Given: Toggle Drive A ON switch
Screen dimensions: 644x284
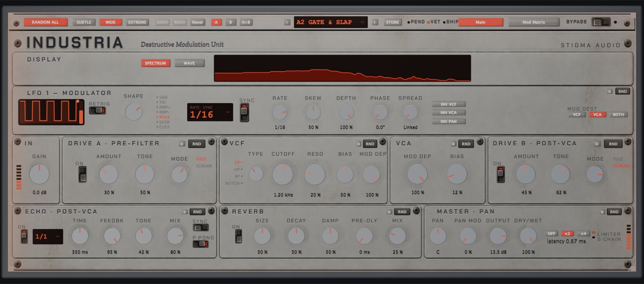Looking at the screenshot, I should pos(83,174).
